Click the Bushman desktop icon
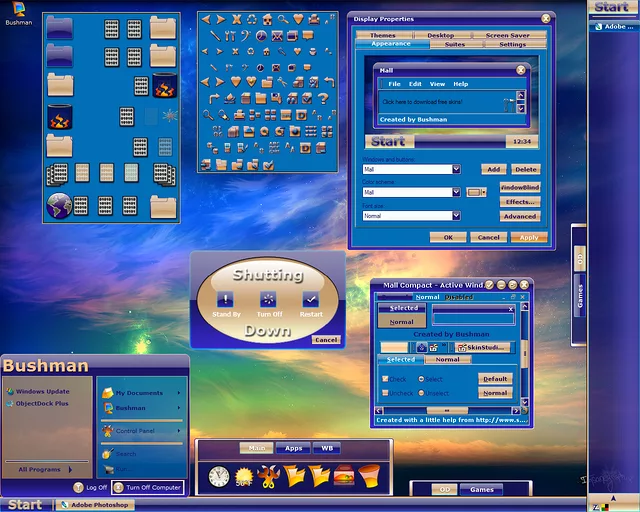 click(x=16, y=10)
